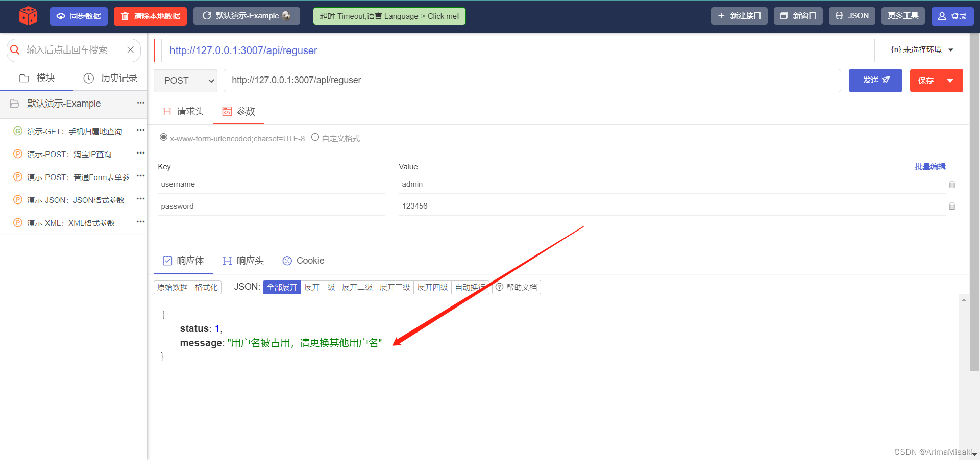This screenshot has width=980, height=460.
Task: Click 新建接口 button
Action: click(739, 16)
